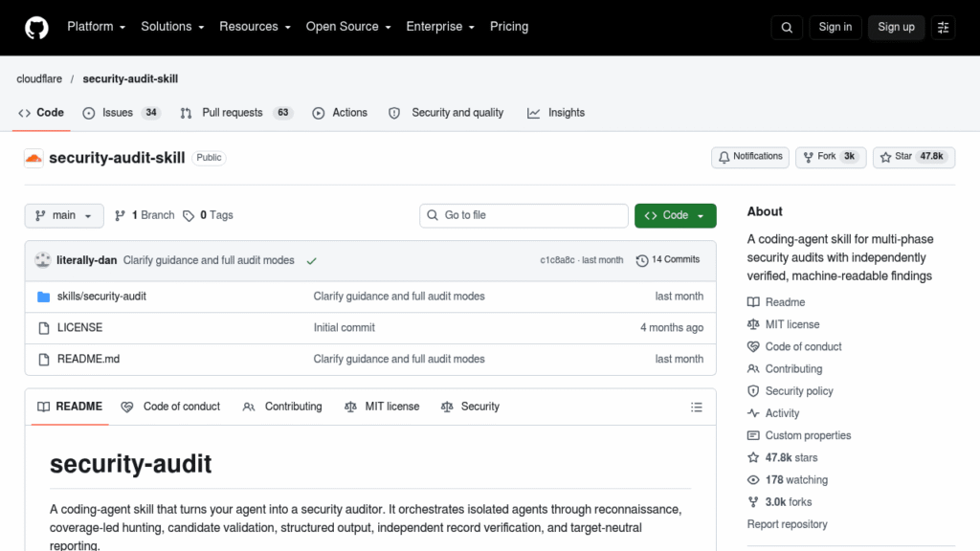Open the cloudflare owner link

coord(39,78)
